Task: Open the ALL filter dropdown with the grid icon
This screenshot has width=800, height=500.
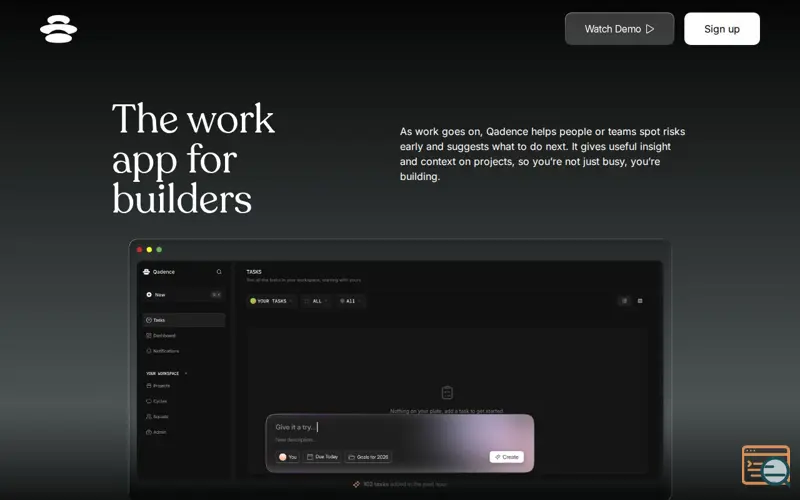Action: point(316,301)
